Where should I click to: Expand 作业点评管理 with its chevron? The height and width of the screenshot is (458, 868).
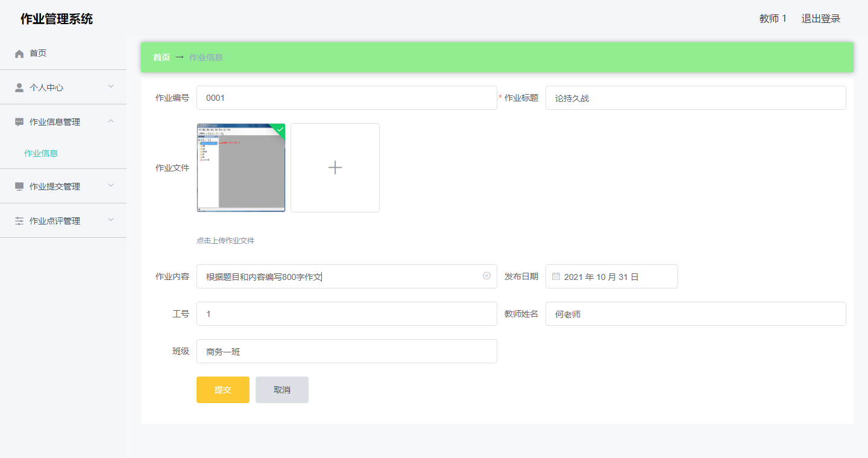111,220
